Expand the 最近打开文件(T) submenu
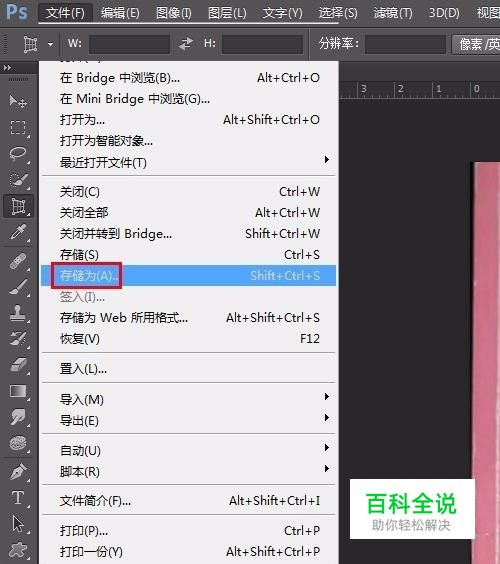Image resolution: width=500 pixels, height=564 pixels. click(x=326, y=159)
